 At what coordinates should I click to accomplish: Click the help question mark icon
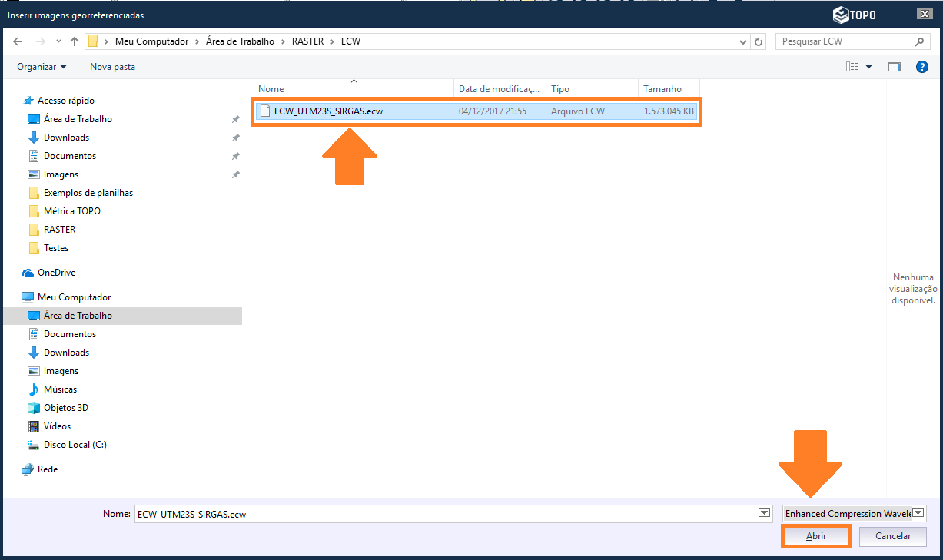pyautogui.click(x=922, y=67)
